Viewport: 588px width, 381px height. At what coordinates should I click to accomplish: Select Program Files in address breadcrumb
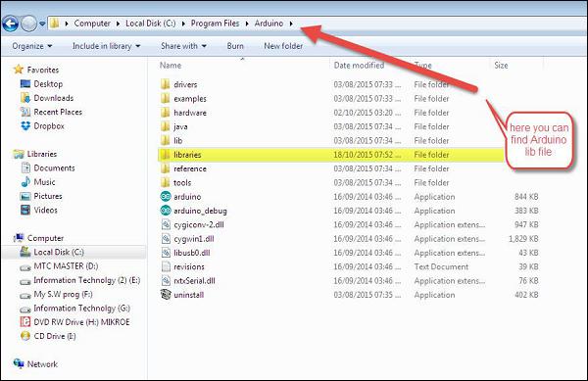click(x=215, y=24)
